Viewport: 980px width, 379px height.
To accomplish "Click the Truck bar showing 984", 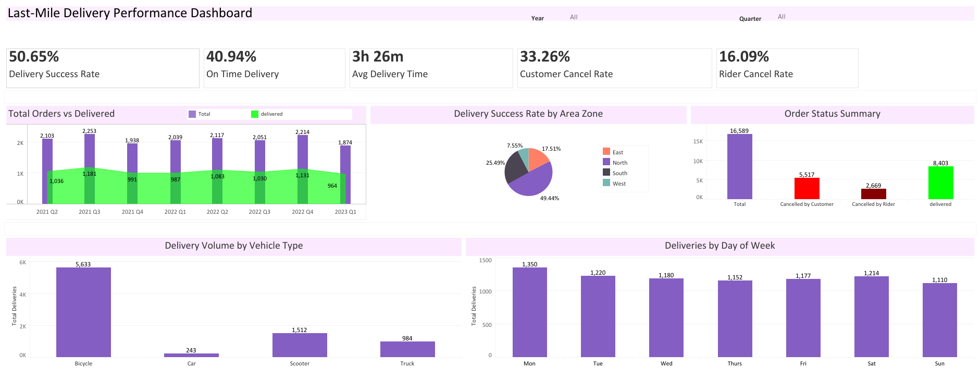I will (x=407, y=349).
